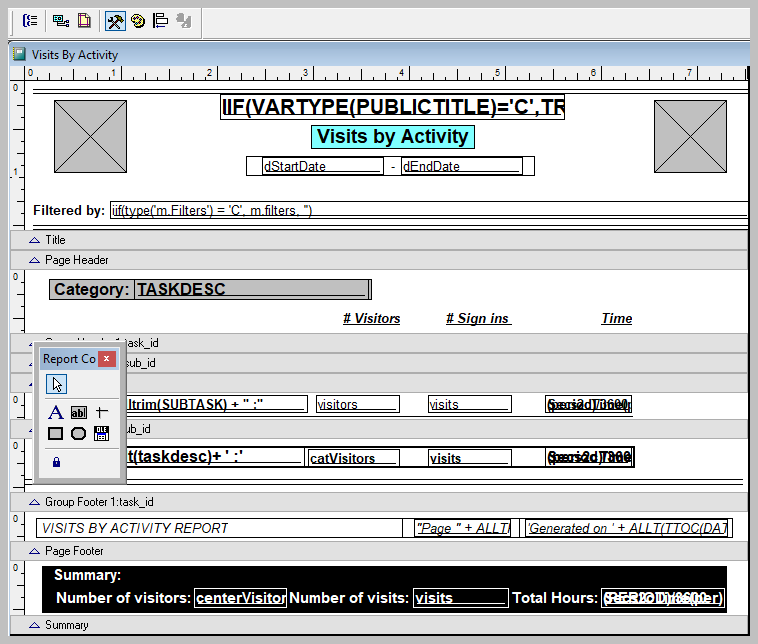Screen dimensions: 758x644
Task: Select the TASKDESC field
Action: click(x=252, y=289)
